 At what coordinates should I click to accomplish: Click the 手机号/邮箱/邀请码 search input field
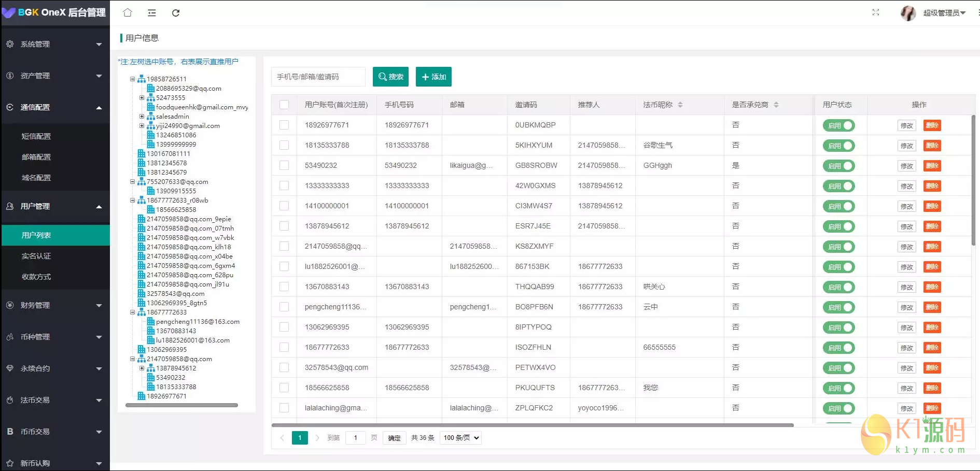pyautogui.click(x=318, y=76)
